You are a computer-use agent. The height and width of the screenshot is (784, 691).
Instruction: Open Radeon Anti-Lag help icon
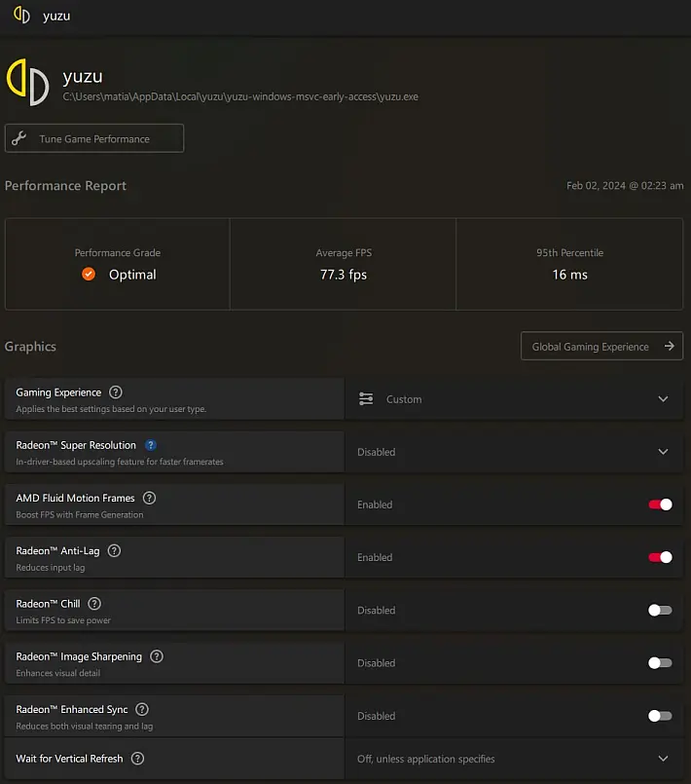tap(114, 551)
